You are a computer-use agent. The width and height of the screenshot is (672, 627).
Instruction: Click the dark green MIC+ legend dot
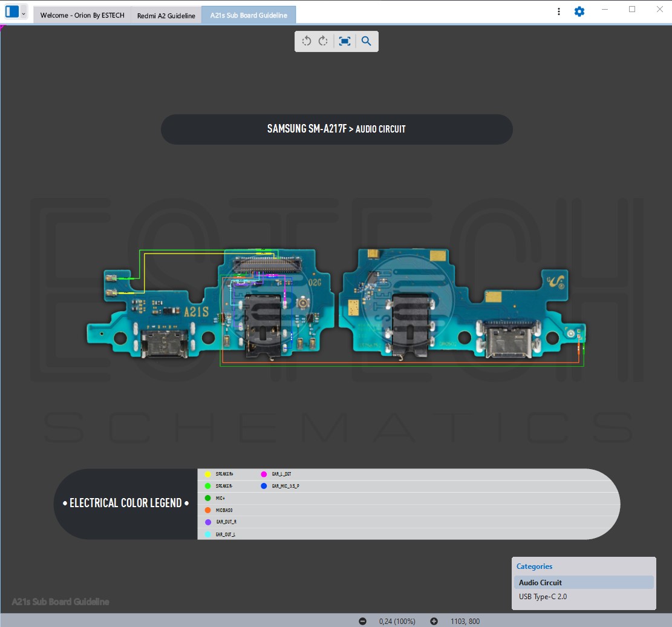tap(208, 498)
